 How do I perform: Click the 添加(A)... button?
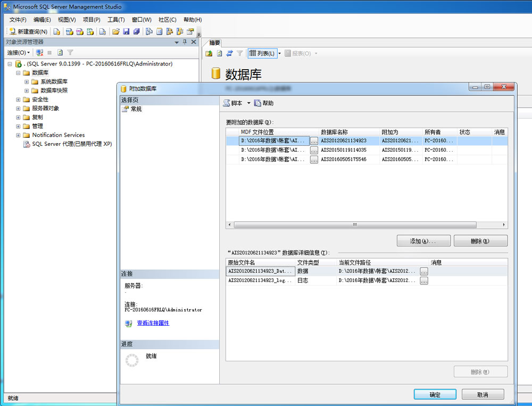(x=423, y=241)
